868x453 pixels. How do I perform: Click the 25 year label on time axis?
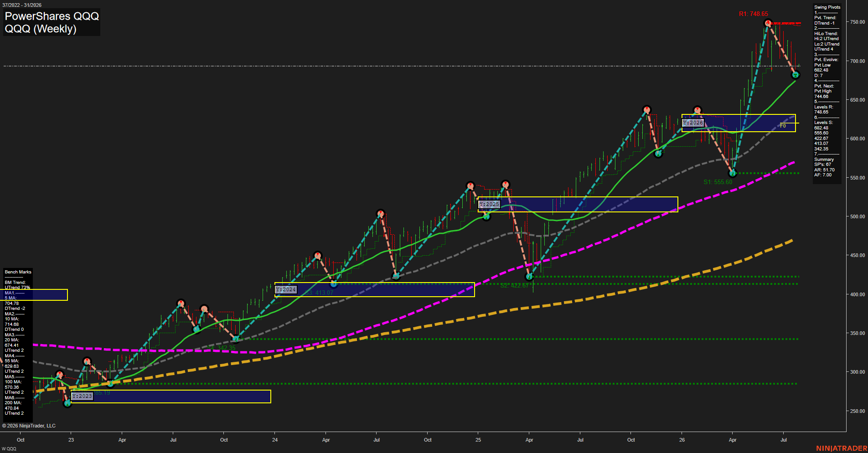pyautogui.click(x=478, y=440)
